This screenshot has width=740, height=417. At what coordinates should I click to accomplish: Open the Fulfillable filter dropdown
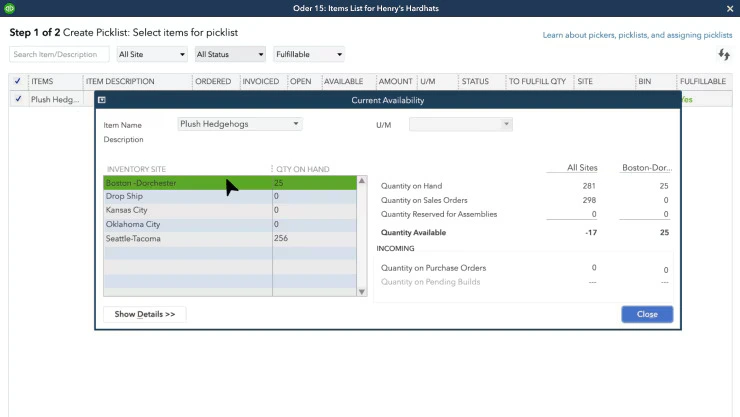click(309, 54)
